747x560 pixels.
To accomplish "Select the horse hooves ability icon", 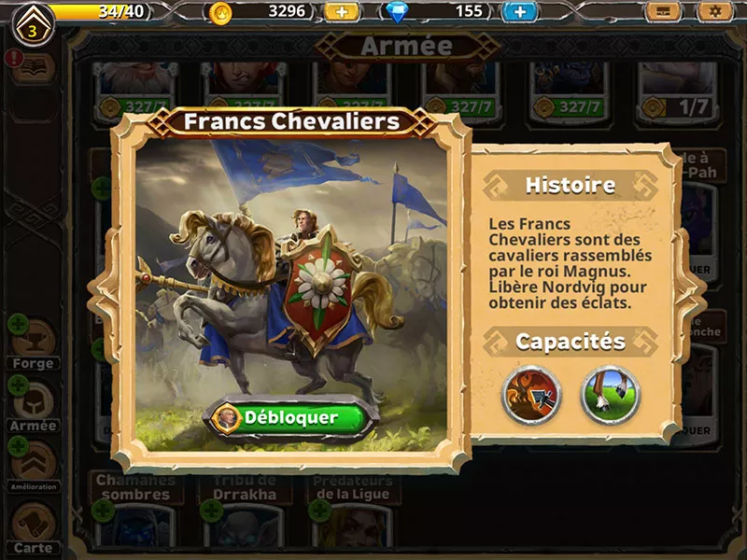I will point(611,395).
